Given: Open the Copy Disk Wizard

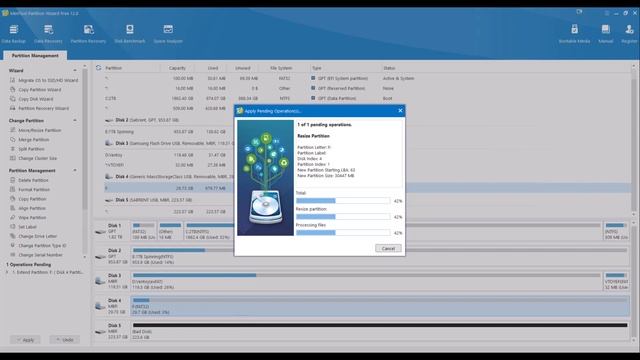Looking at the screenshot, I should click(31, 99).
